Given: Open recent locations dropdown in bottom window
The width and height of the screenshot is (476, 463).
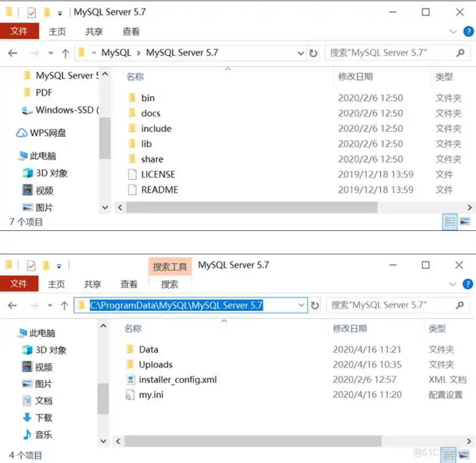Looking at the screenshot, I should point(50,305).
